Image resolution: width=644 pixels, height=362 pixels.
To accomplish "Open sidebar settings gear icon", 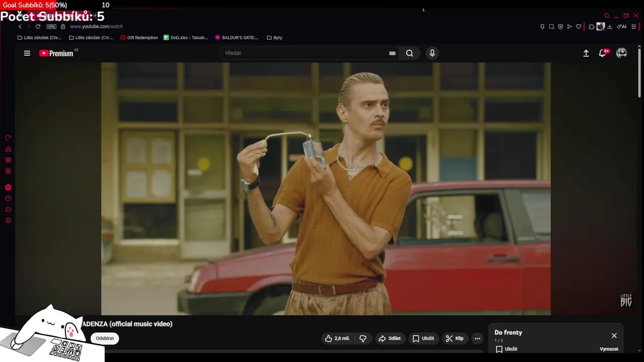I will pyautogui.click(x=8, y=221).
